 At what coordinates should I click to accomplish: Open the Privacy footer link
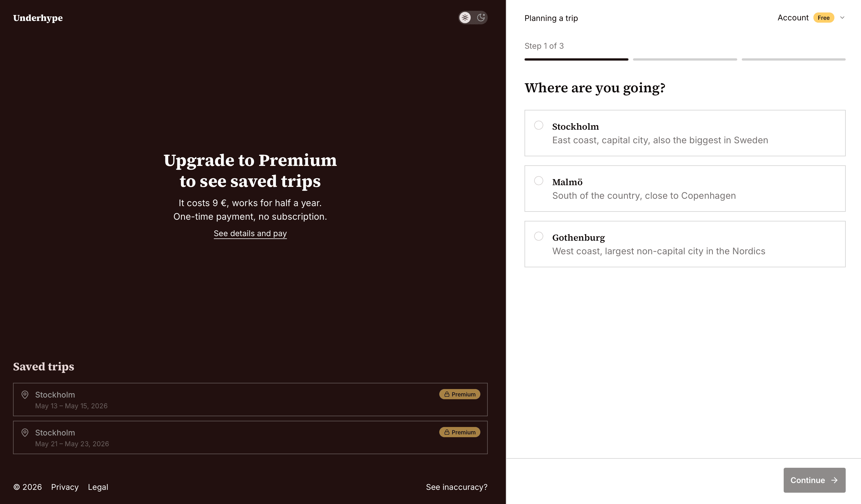coord(65,487)
